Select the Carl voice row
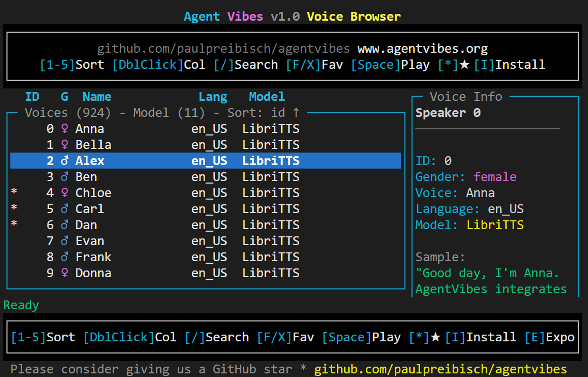Viewport: 588px width, 377px height. 206,209
